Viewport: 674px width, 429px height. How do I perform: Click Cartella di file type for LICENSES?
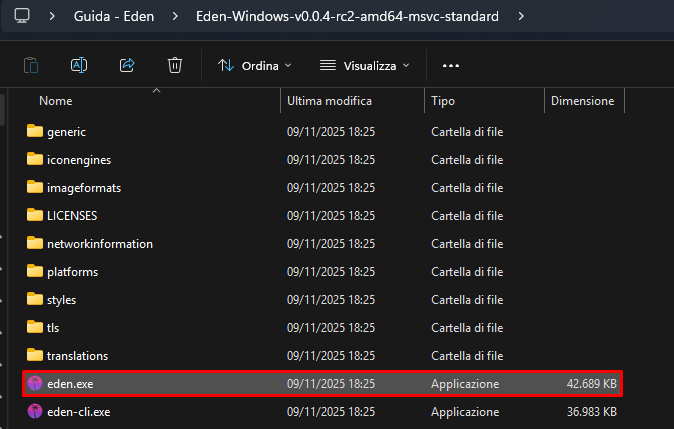[467, 216]
